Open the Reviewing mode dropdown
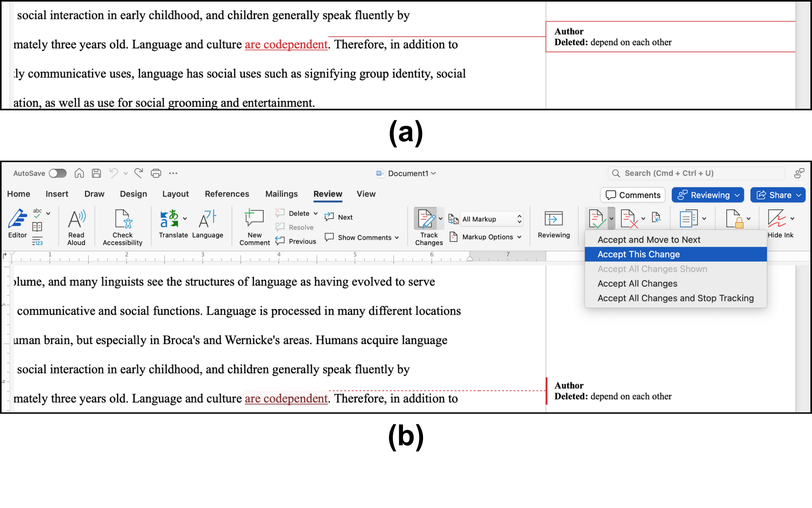 coord(708,195)
